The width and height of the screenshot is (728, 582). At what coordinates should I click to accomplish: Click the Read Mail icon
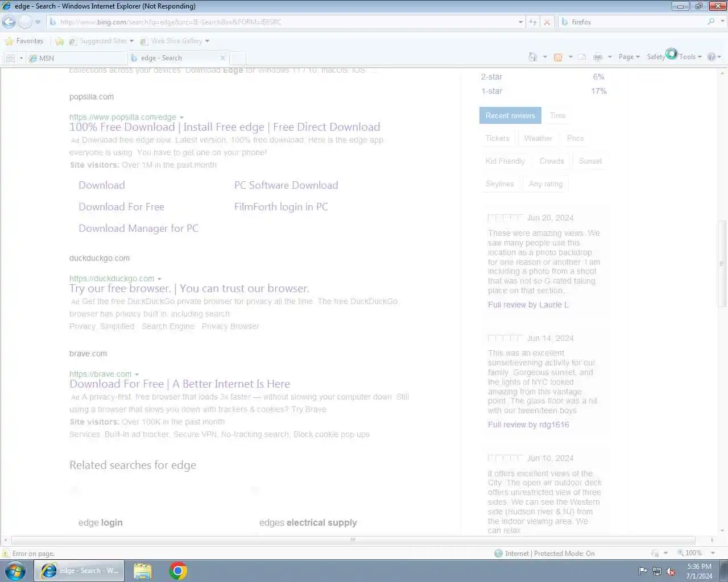coord(582,57)
